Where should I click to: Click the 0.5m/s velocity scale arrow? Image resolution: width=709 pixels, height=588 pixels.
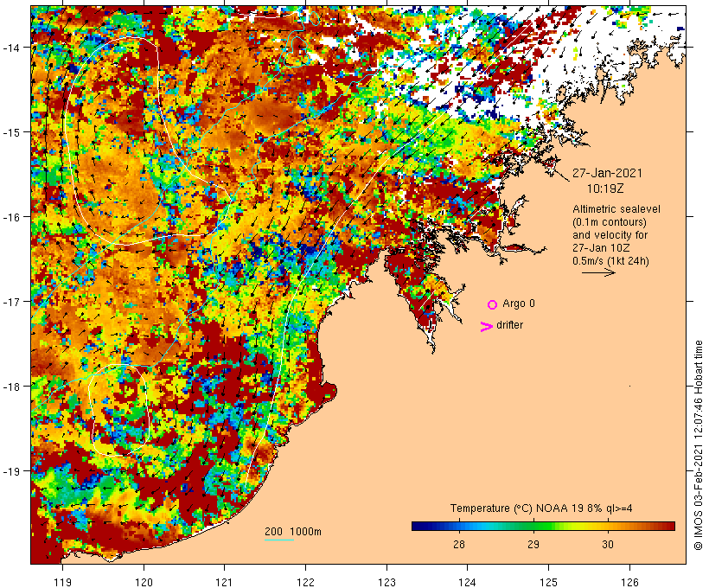[597, 272]
